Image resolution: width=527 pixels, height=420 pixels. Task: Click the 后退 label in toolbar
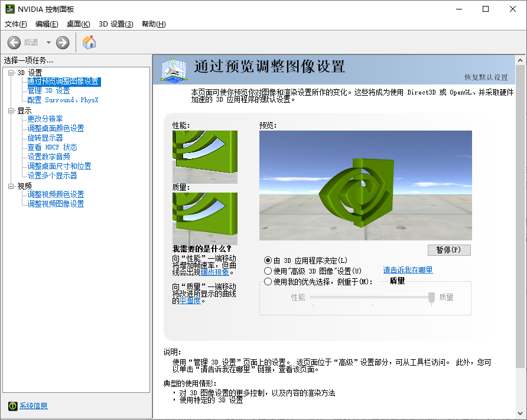pos(31,43)
